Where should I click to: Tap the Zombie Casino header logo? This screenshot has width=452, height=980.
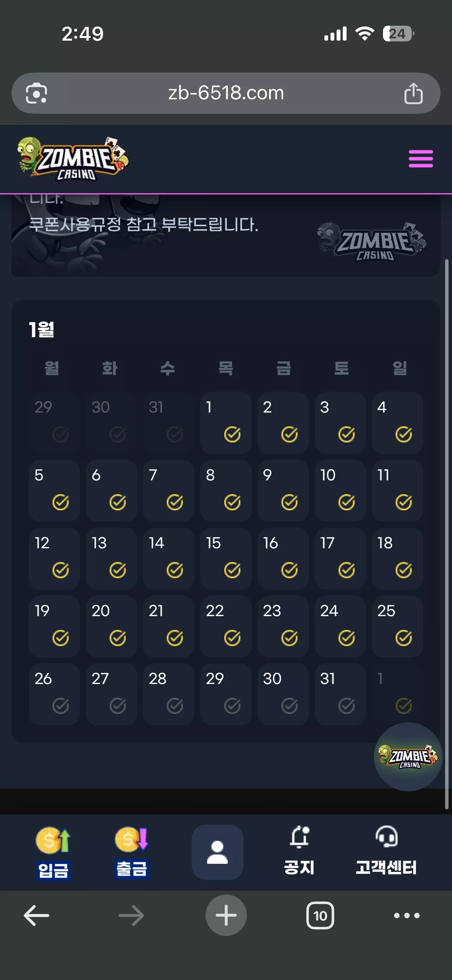coord(73,159)
